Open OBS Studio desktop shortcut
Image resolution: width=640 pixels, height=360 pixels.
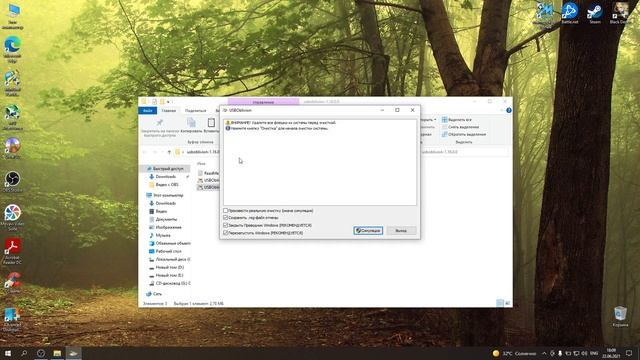point(13,182)
